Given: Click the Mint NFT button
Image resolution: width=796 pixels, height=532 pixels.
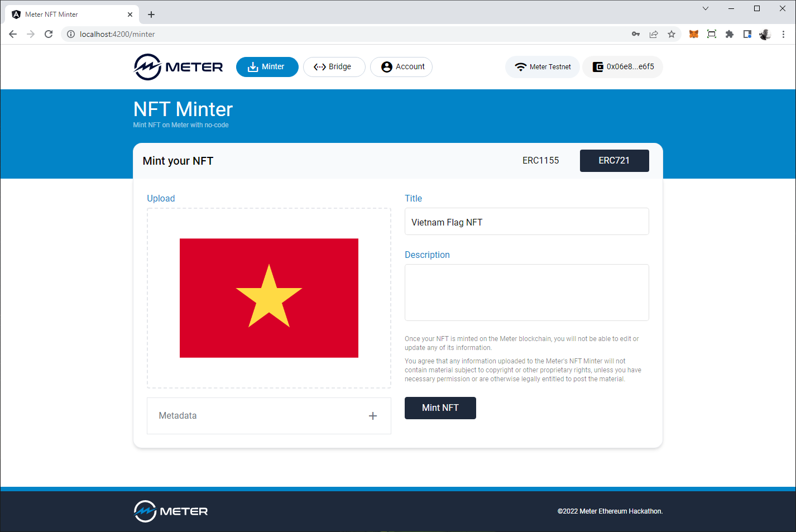Looking at the screenshot, I should (x=440, y=408).
